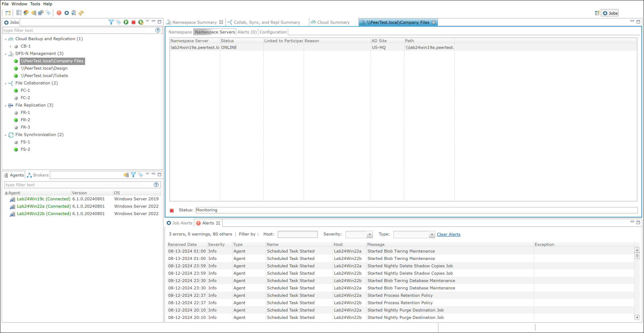The image size is (644, 333).
Task: Select the Lab24Win22a agent row
Action: click(x=83, y=206)
